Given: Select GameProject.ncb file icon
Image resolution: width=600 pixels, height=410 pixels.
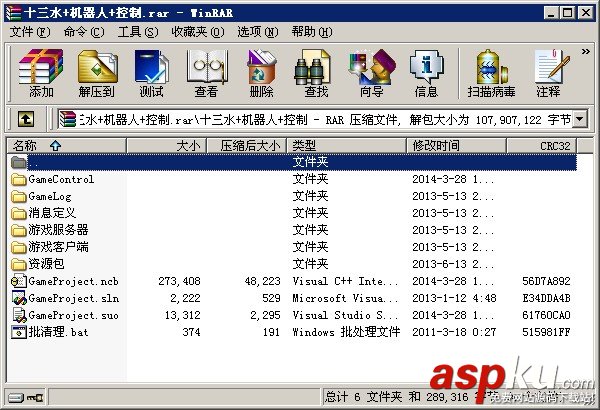Looking at the screenshot, I should pos(18,281).
